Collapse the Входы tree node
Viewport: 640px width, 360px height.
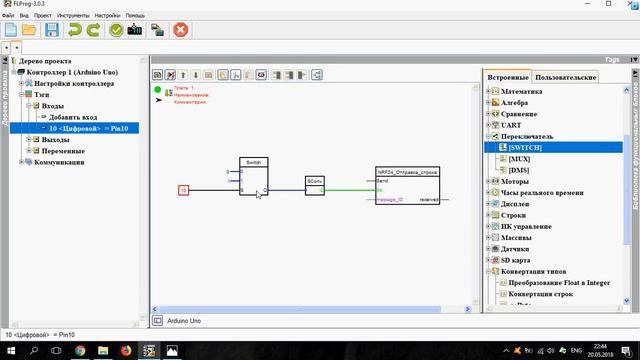[29, 106]
